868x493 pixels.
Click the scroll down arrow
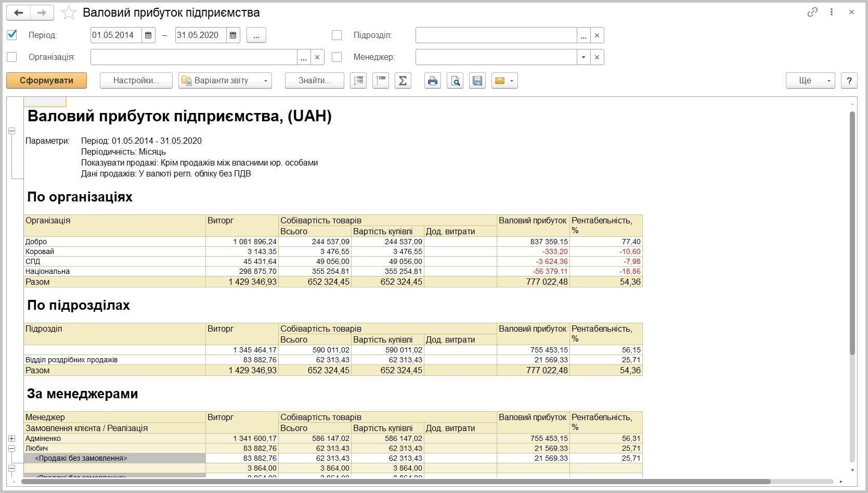coord(852,470)
